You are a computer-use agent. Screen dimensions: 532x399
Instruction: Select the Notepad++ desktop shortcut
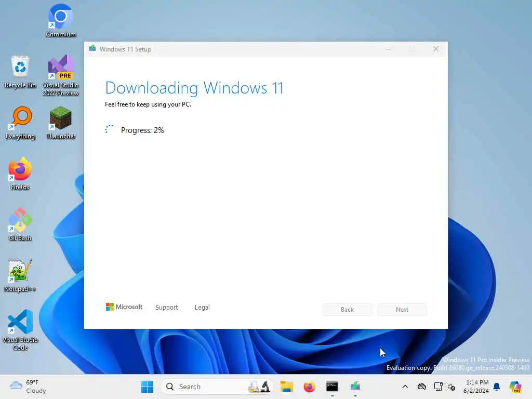pyautogui.click(x=20, y=275)
